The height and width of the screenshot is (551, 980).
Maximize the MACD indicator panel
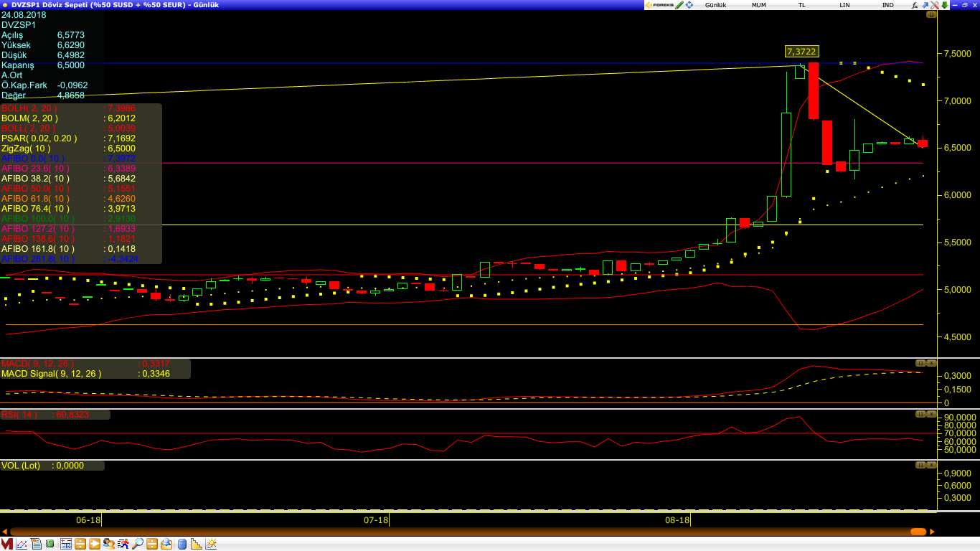[920, 363]
